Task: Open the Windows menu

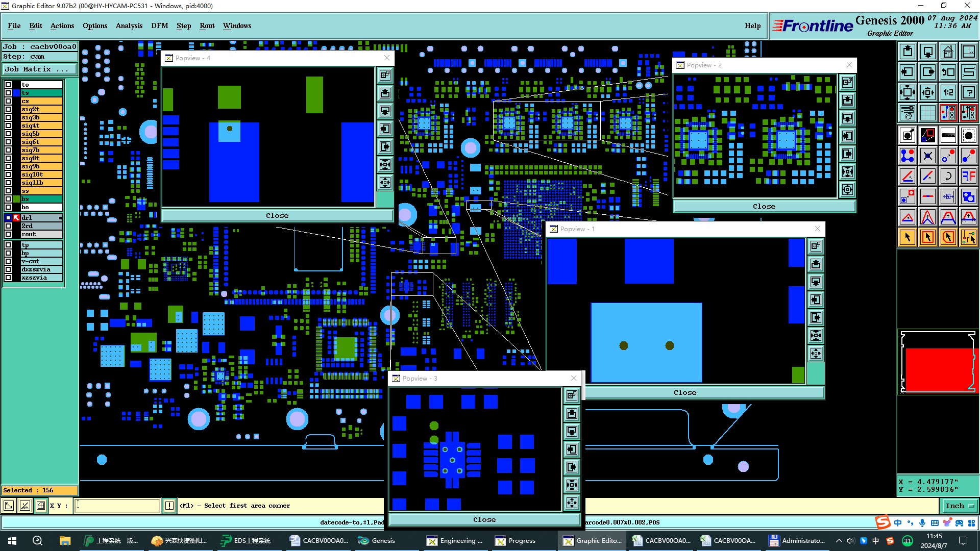Action: coord(237,26)
